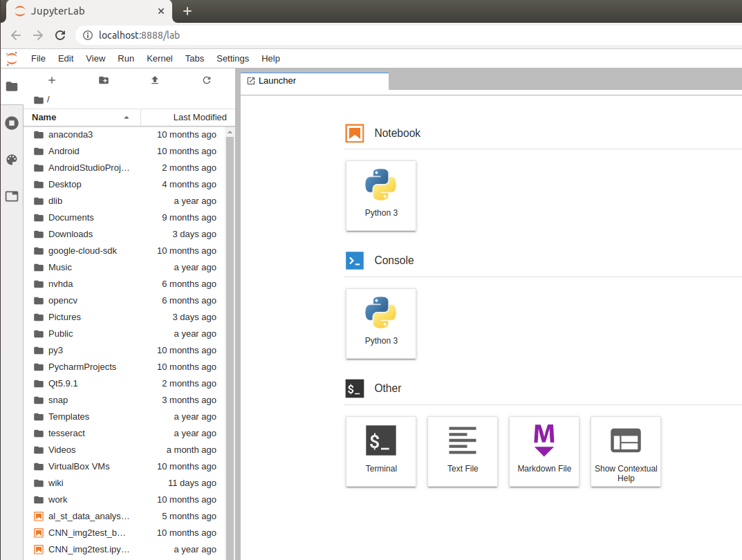Open the Help menu
The height and width of the screenshot is (560, 742).
click(270, 59)
